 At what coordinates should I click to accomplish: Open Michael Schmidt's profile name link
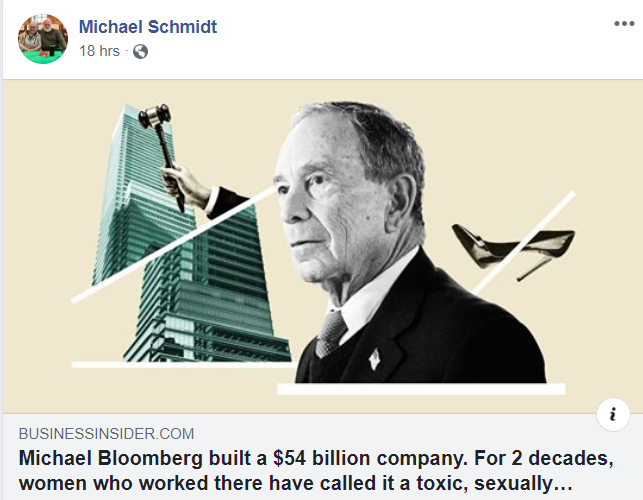[148, 27]
